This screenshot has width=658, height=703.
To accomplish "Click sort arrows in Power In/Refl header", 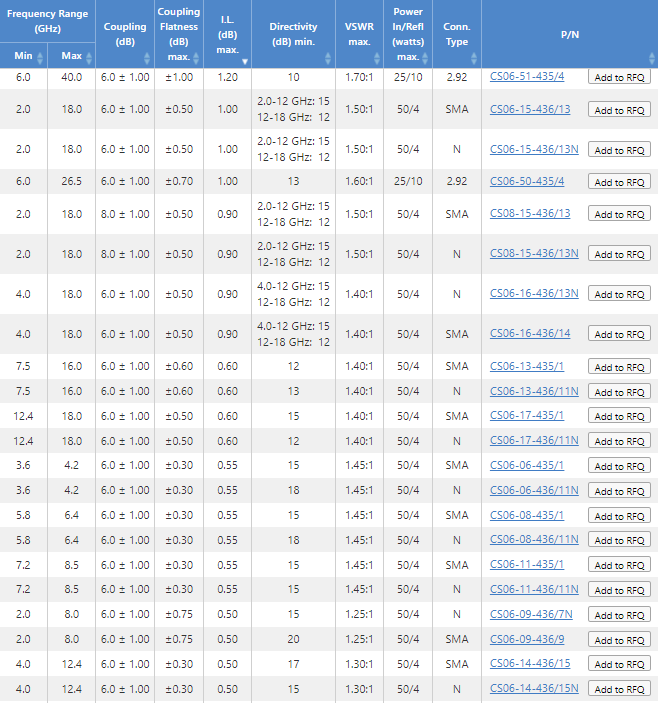I will (426, 56).
